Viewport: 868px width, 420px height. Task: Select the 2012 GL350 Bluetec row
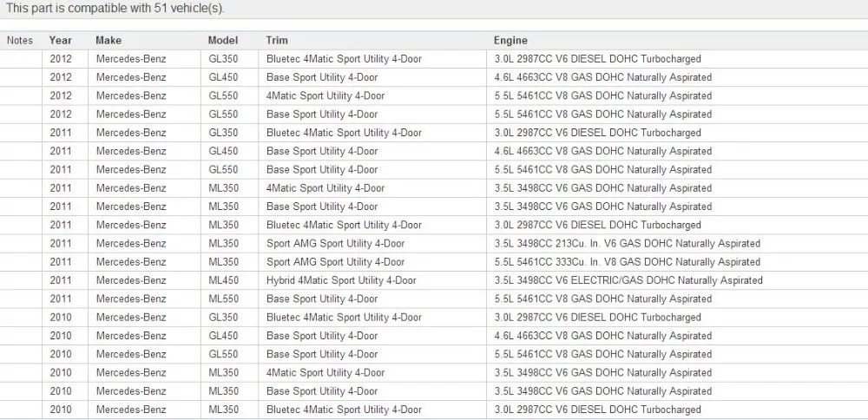pyautogui.click(x=434, y=59)
